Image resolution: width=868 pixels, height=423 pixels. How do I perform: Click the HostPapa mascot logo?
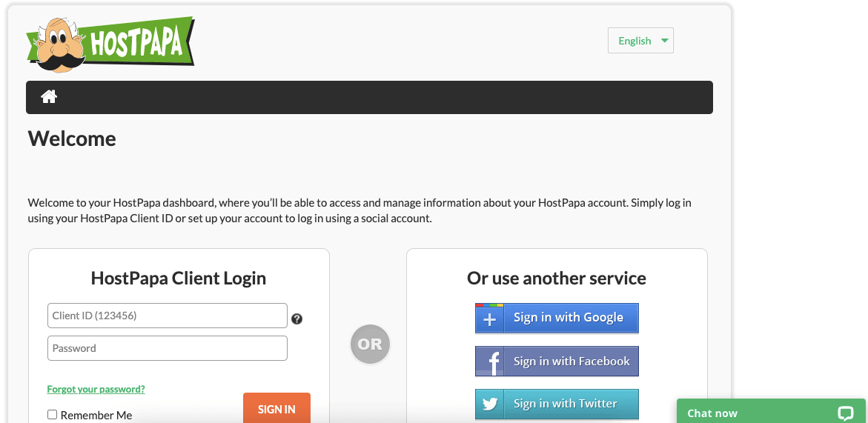pyautogui.click(x=110, y=44)
